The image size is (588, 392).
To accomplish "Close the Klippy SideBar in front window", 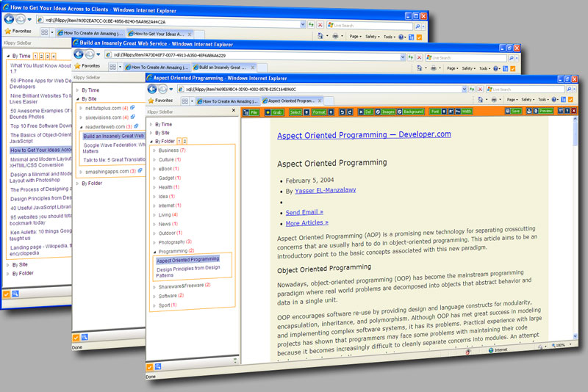I will pyautogui.click(x=234, y=110).
